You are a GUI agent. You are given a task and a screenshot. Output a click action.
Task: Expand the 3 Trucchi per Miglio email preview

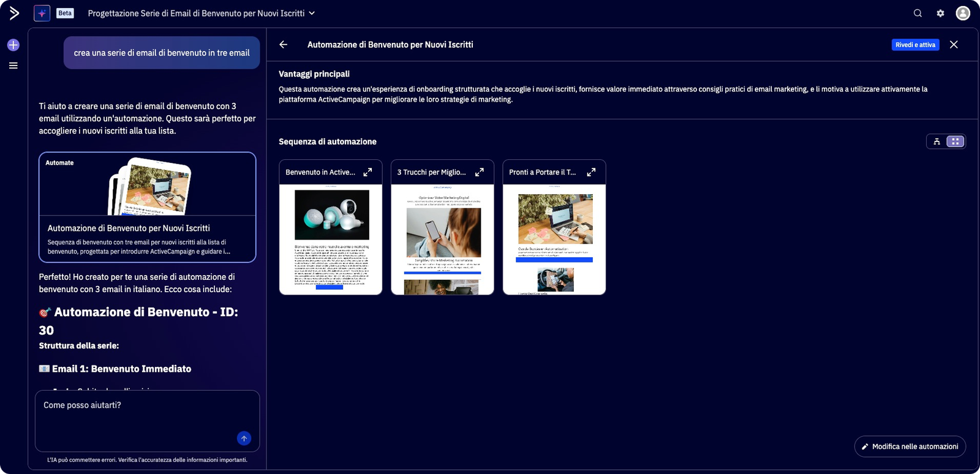pos(480,172)
